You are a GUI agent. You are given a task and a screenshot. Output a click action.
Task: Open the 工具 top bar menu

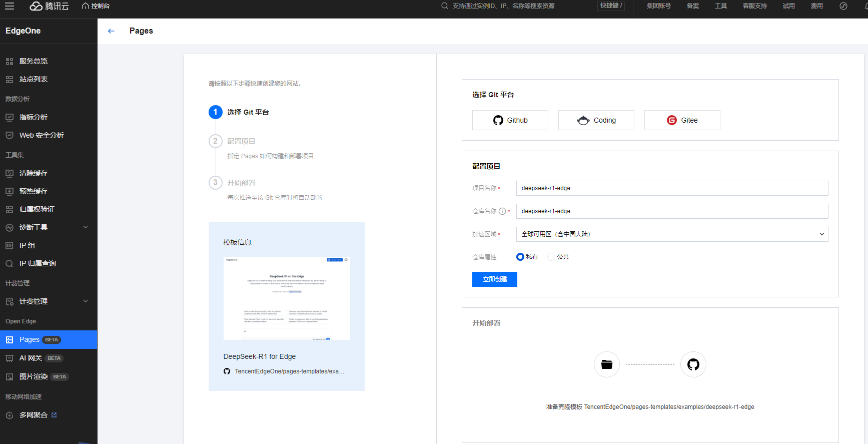pyautogui.click(x=721, y=6)
